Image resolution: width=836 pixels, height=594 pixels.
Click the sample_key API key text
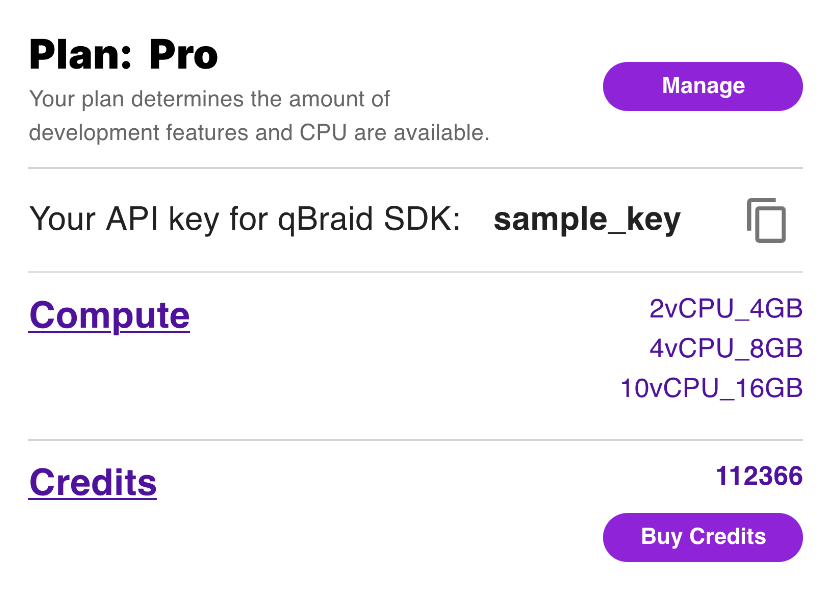pos(587,220)
